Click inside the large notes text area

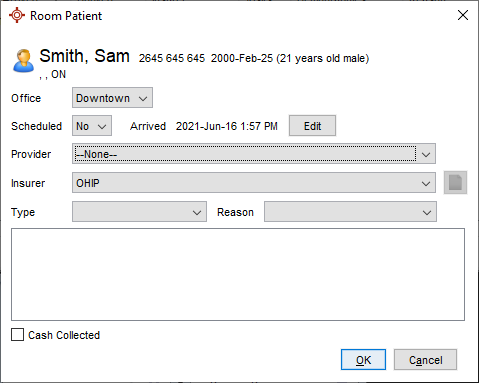coord(238,274)
